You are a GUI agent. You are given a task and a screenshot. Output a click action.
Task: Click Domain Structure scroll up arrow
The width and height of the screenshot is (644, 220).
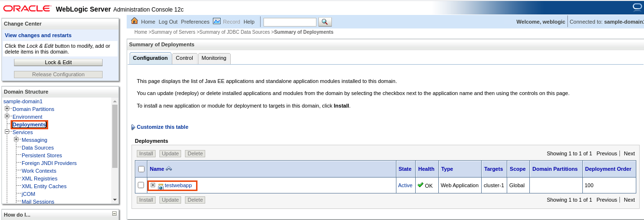pos(115,101)
